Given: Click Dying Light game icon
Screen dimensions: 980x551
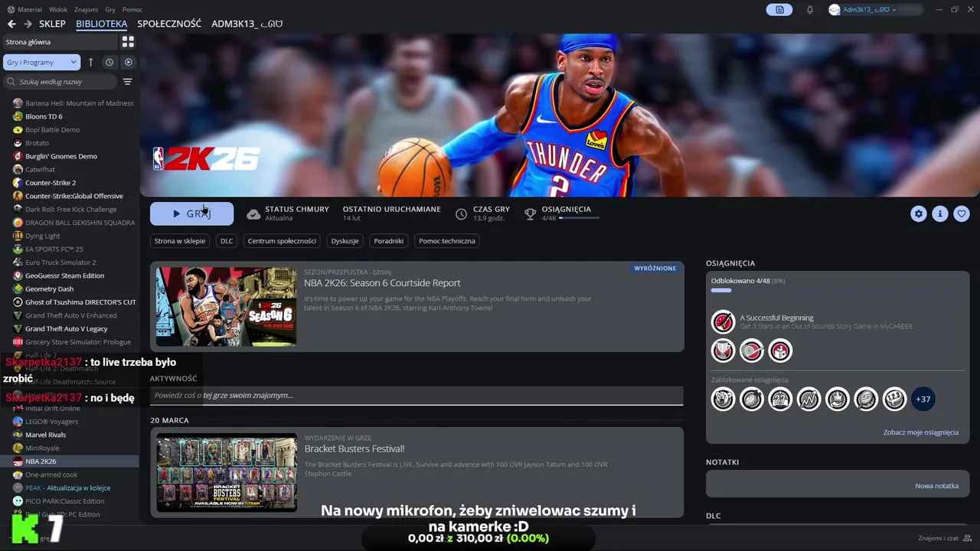Looking at the screenshot, I should point(18,236).
